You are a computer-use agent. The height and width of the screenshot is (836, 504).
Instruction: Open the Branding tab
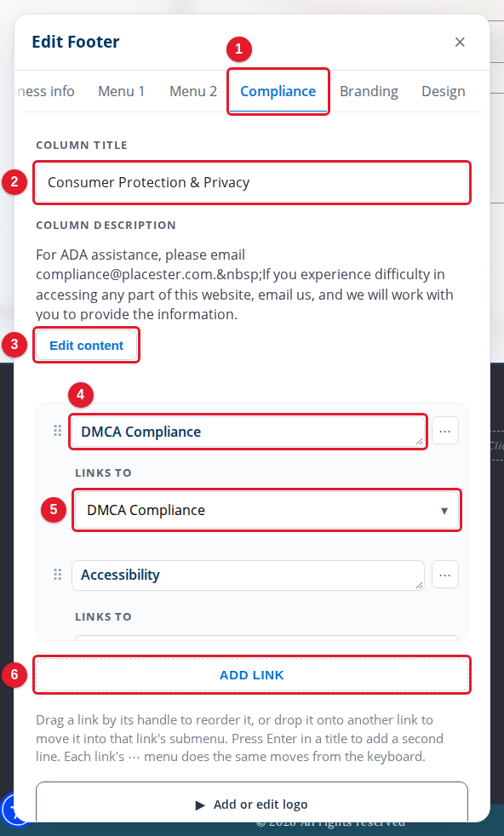click(369, 91)
